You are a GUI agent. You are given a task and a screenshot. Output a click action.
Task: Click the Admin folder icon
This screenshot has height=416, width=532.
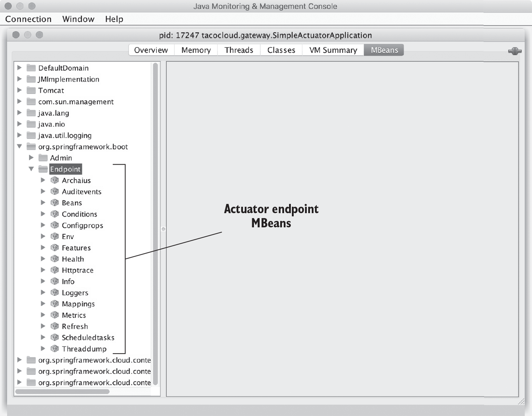click(43, 157)
